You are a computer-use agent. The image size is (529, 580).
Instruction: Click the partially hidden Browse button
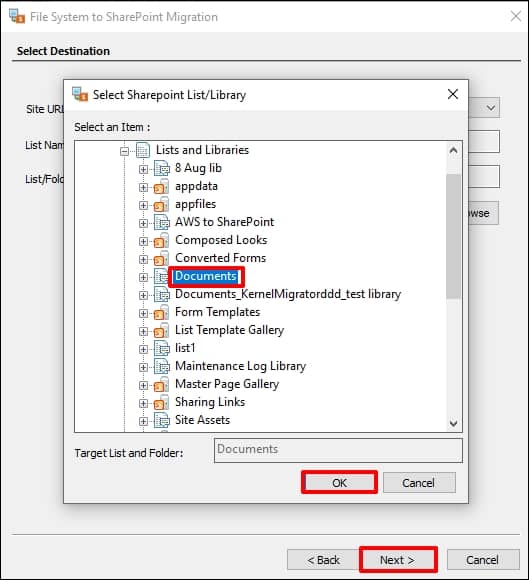483,213
